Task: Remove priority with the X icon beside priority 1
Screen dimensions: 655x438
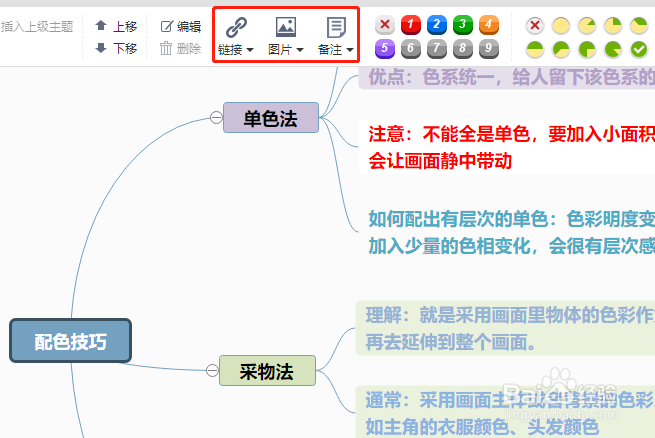Action: (x=385, y=25)
